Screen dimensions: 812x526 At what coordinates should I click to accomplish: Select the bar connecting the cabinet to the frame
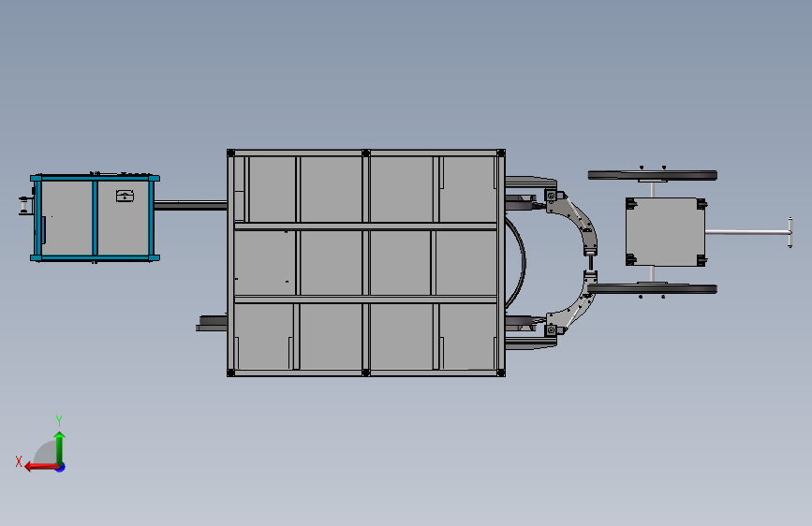click(190, 206)
